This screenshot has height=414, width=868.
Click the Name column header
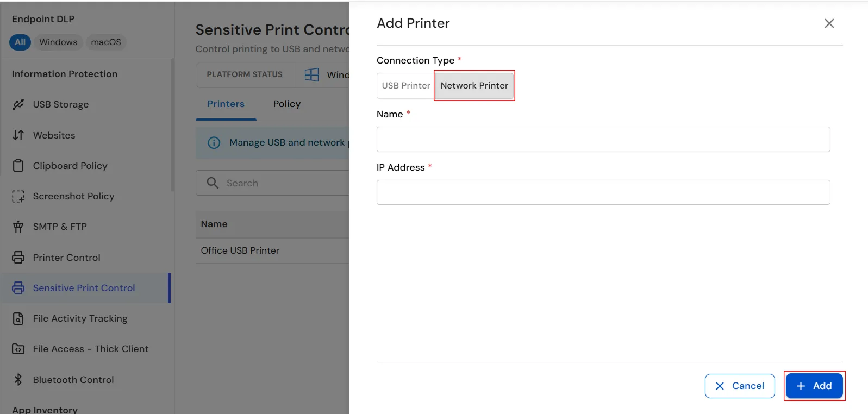pos(214,224)
